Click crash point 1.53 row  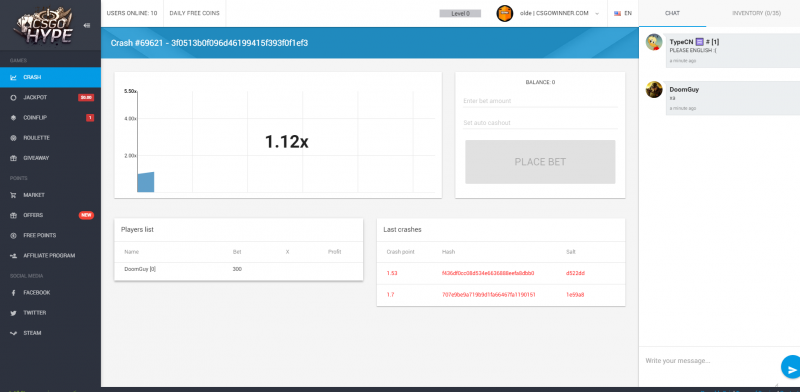point(501,273)
